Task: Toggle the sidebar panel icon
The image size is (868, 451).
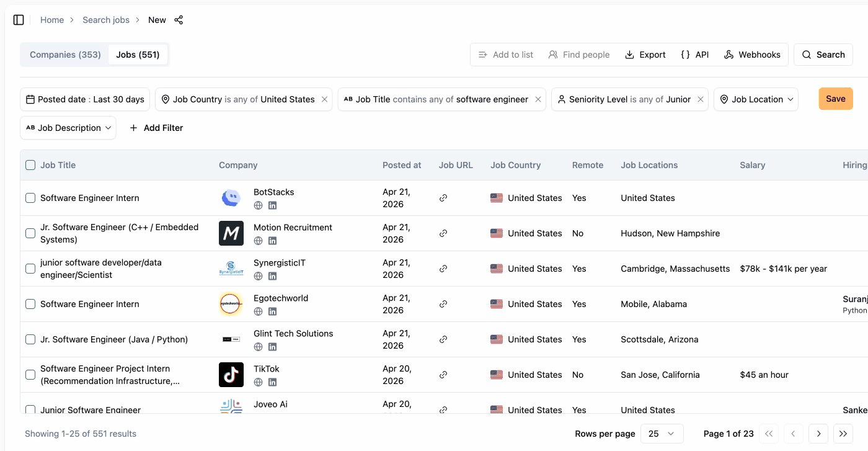Action: (19, 20)
